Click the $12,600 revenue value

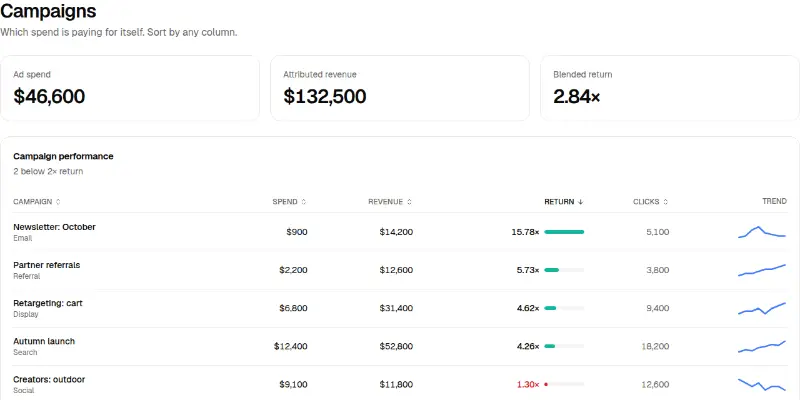pos(396,270)
